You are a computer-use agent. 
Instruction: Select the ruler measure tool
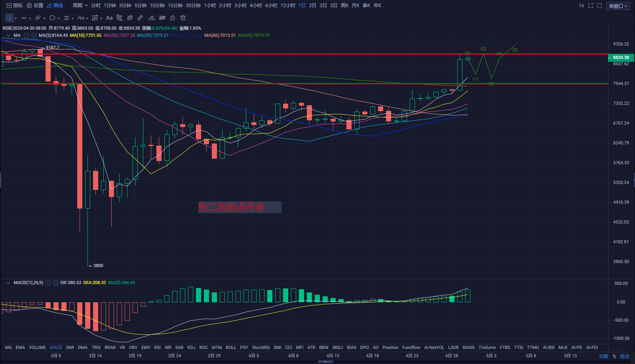(140, 18)
